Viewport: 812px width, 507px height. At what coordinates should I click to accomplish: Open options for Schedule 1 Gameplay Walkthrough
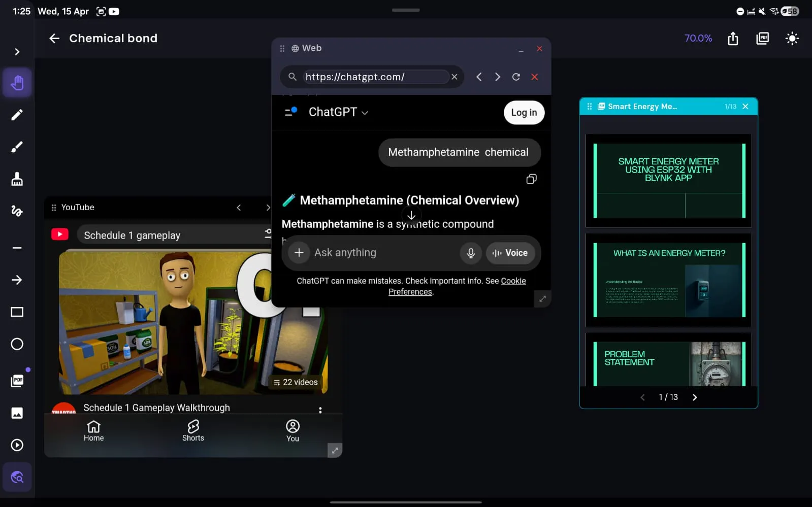tap(320, 410)
